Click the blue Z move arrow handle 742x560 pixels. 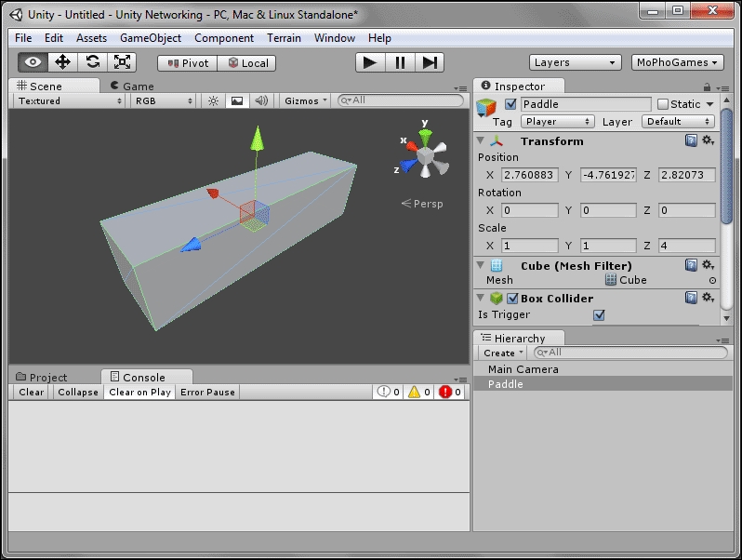coord(192,245)
